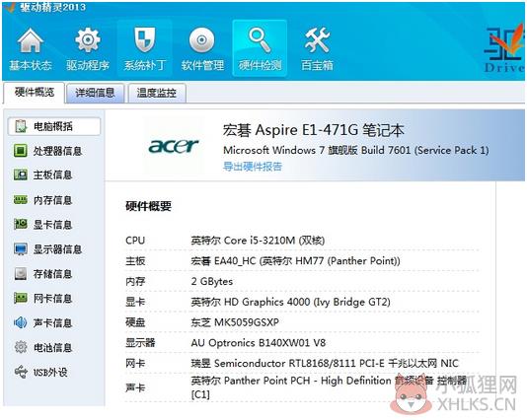Open 百宝箱 tools icon
This screenshot has width=527, height=420.
coord(317,40)
